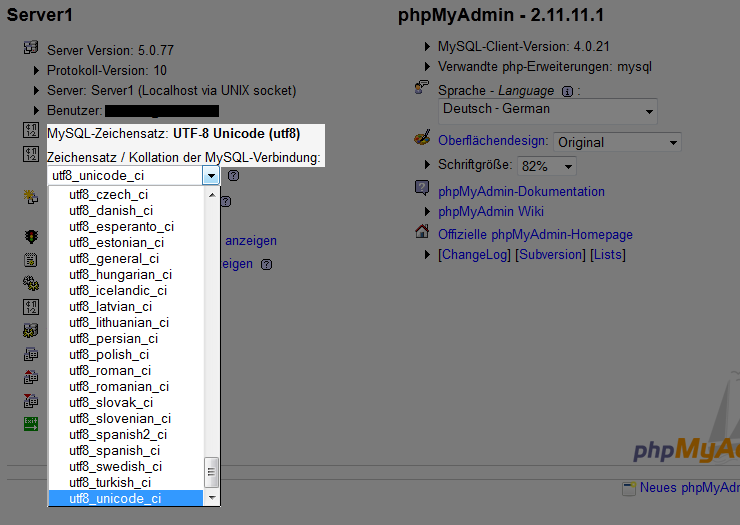This screenshot has width=740, height=525.
Task: Click the export icon above import icon
Action: (x=31, y=377)
